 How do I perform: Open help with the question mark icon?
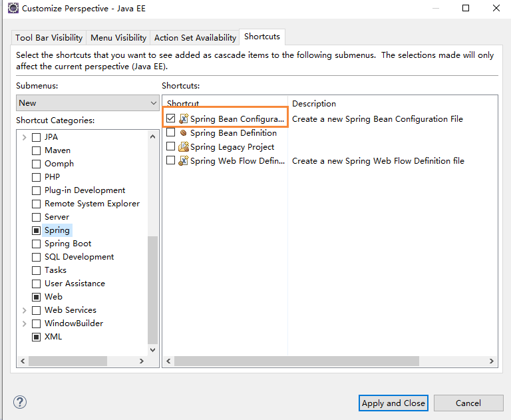click(x=20, y=402)
